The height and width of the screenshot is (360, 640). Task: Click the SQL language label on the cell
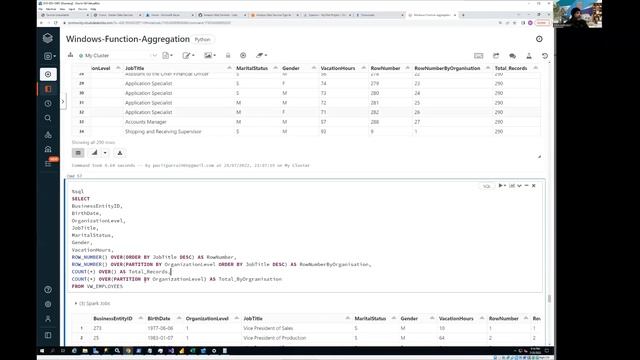coord(486,186)
